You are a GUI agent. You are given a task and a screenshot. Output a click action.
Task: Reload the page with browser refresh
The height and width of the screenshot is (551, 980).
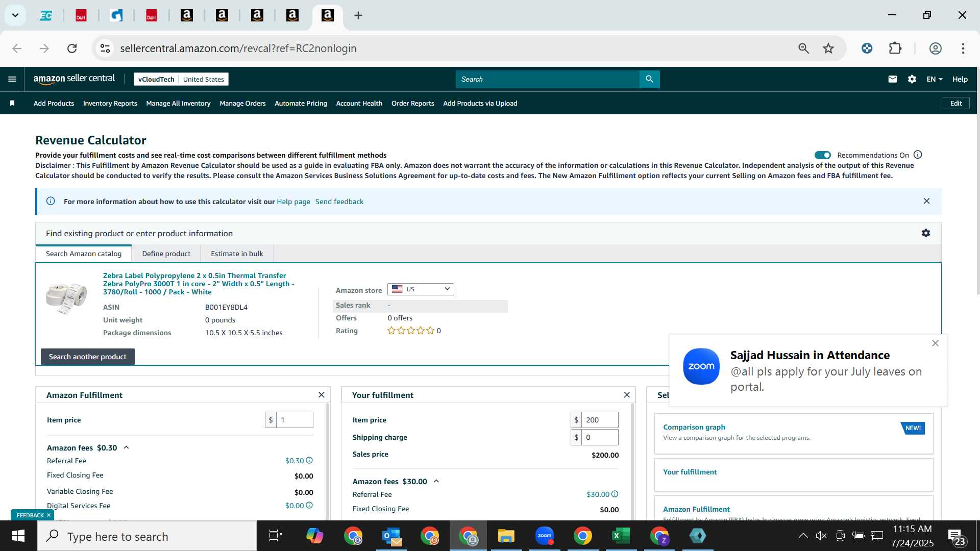[x=72, y=48]
